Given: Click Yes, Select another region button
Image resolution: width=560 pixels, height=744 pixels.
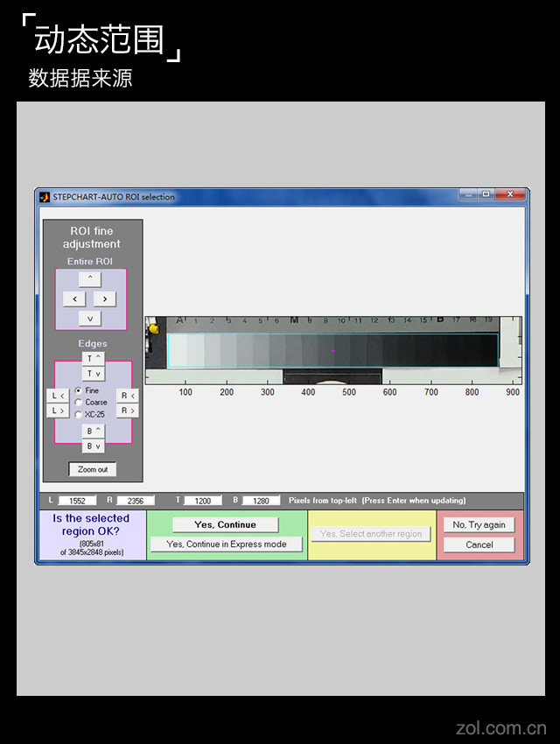Looking at the screenshot, I should pos(371,534).
